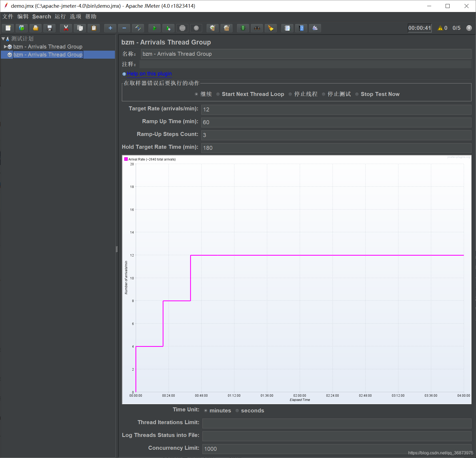Expand the first Arrivals Thread Group node
The height and width of the screenshot is (458, 476).
[5, 47]
